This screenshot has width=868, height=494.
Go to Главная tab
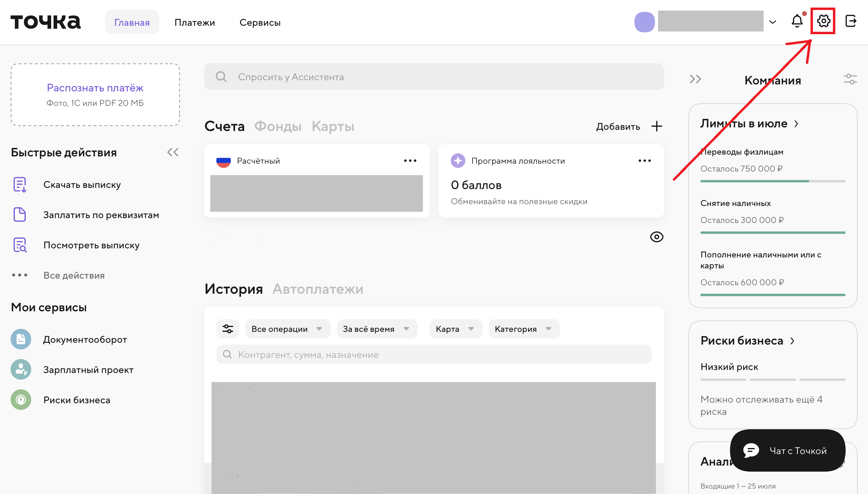point(132,22)
